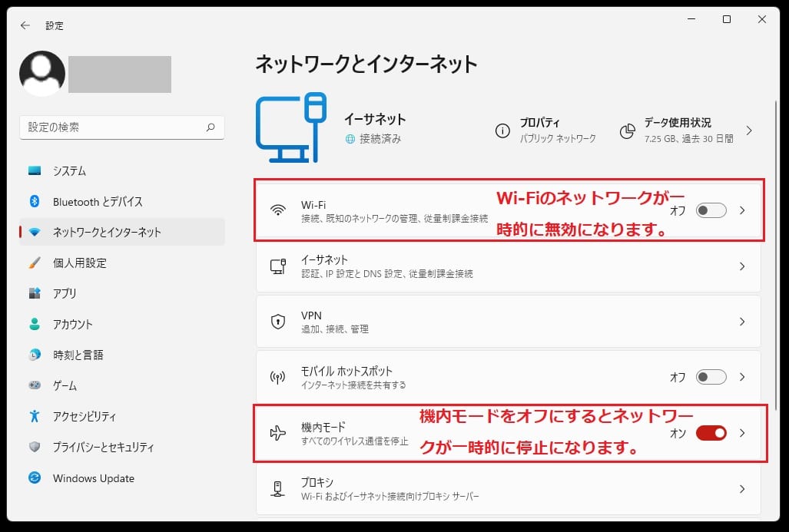Click the 個人用設定 paintbrush icon
This screenshot has height=532, width=789.
tap(35, 263)
